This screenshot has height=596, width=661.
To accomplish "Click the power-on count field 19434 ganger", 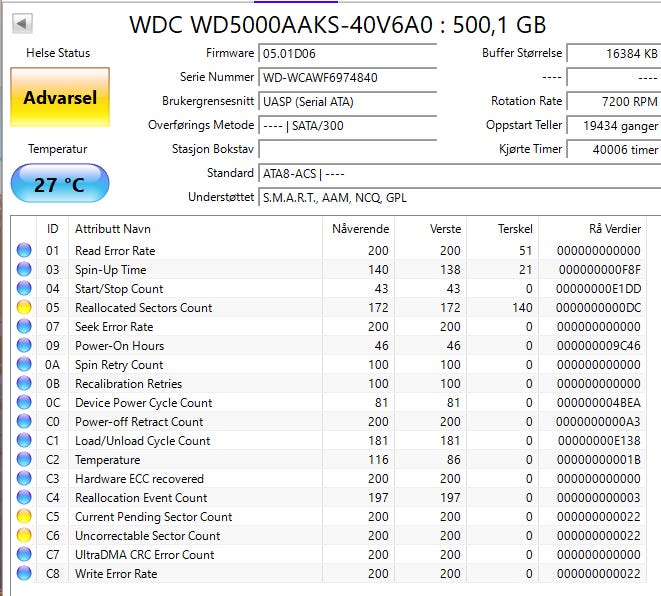I will pos(614,126).
